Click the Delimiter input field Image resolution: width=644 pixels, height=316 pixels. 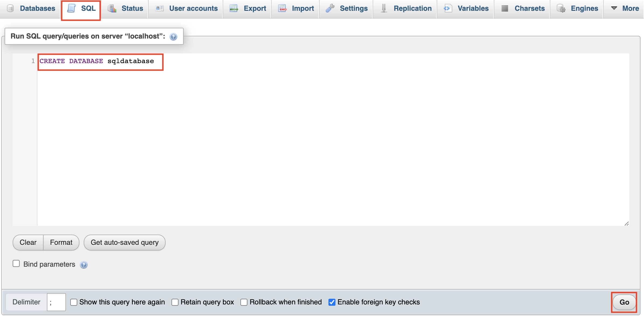pyautogui.click(x=56, y=302)
